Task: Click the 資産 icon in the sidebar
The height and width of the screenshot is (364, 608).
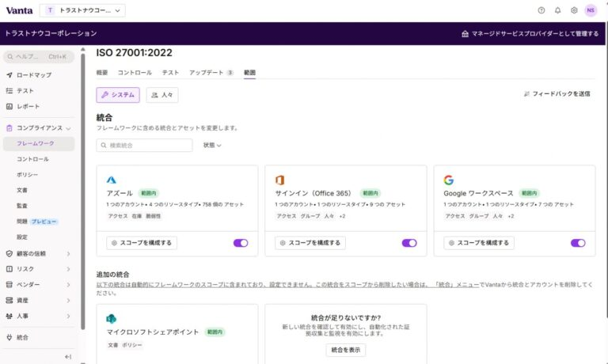Action: click(9, 301)
